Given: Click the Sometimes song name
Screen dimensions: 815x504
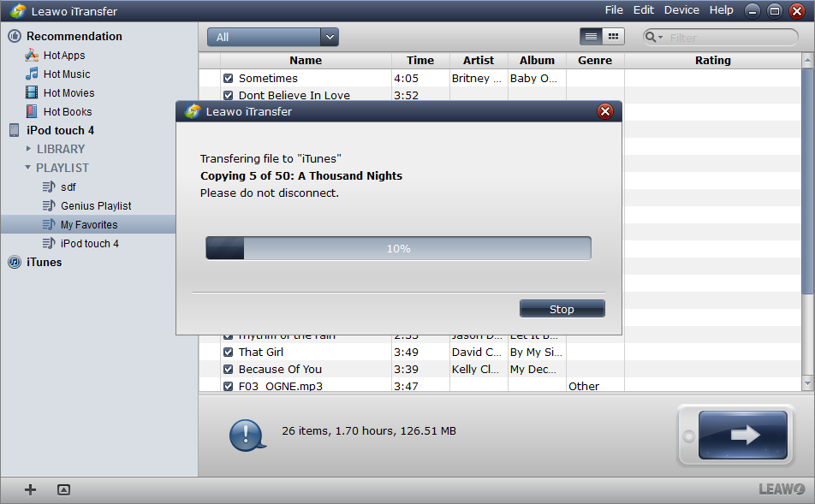Looking at the screenshot, I should pos(268,79).
